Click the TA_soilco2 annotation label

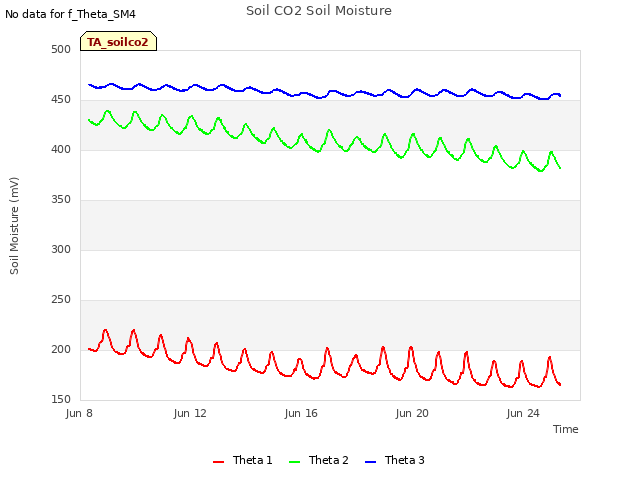[x=118, y=42]
